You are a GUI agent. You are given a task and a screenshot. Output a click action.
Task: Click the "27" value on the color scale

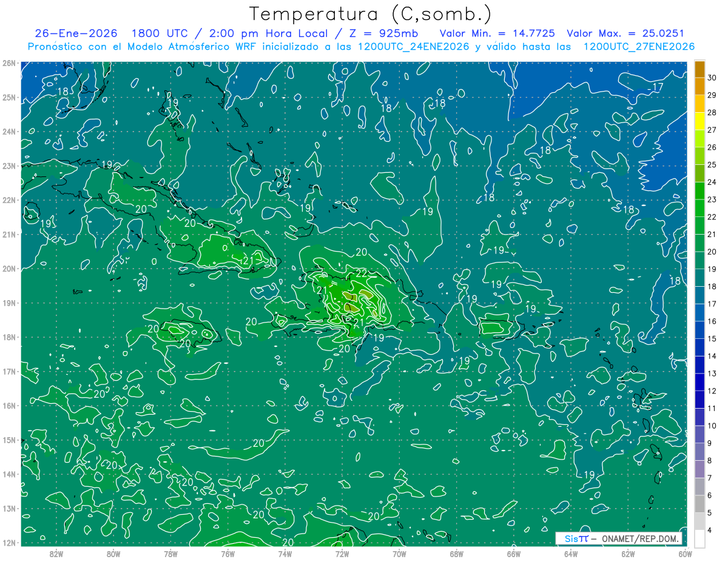[x=712, y=130]
